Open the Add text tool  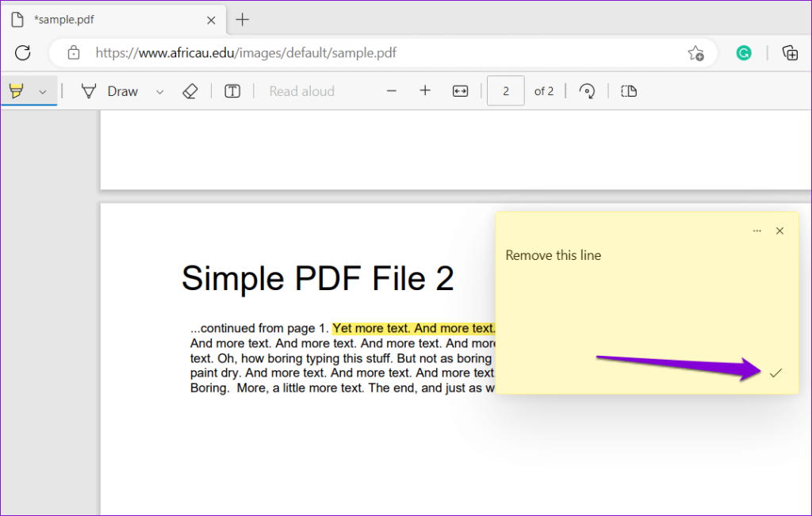(x=232, y=90)
